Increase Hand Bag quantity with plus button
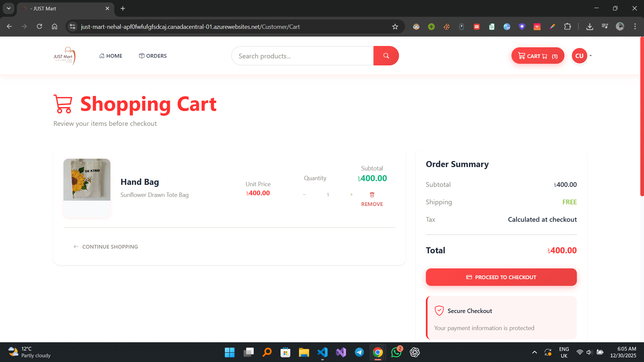The height and width of the screenshot is (362, 644). (x=351, y=195)
